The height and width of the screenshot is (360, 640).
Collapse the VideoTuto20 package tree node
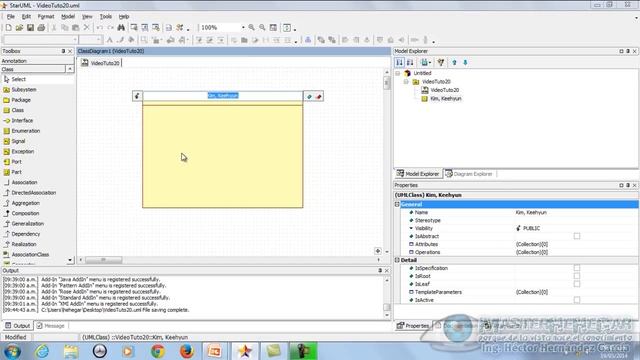[x=406, y=82]
